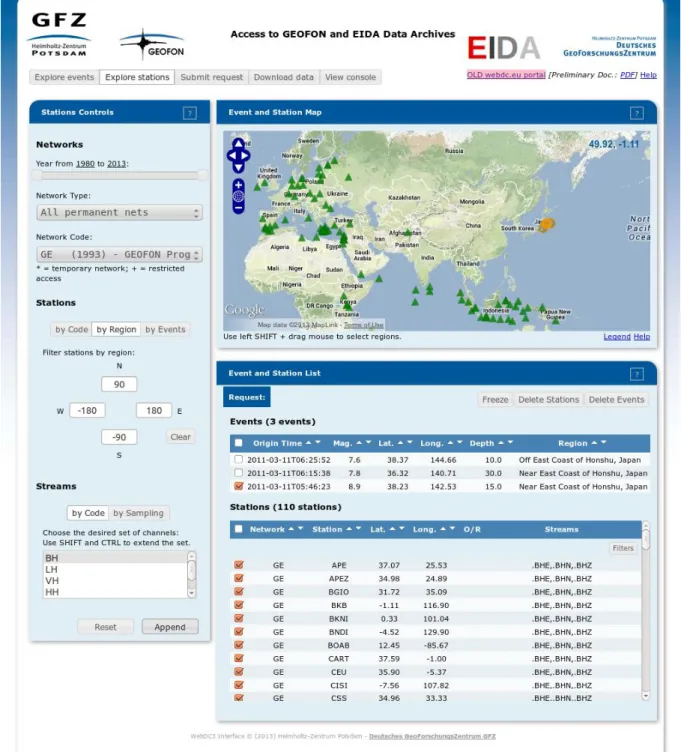Image resolution: width=681 pixels, height=752 pixels.
Task: Click the Freeze button
Action: (x=495, y=400)
